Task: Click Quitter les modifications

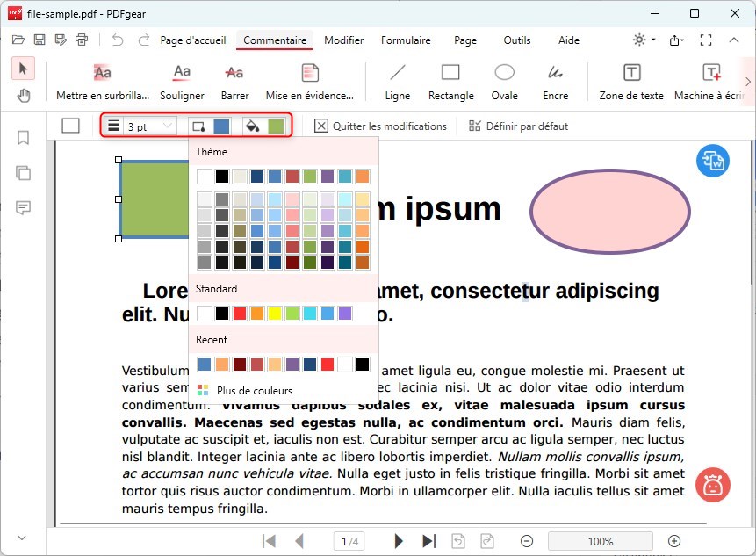Action: coord(379,126)
